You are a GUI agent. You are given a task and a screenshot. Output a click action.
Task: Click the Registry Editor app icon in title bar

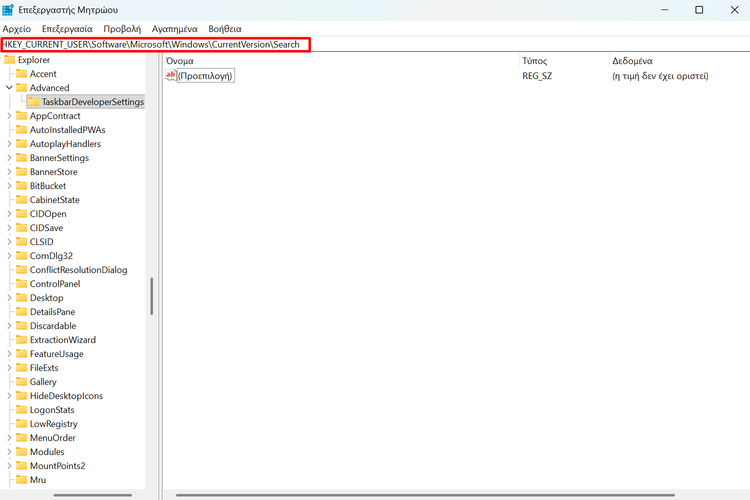[x=9, y=10]
